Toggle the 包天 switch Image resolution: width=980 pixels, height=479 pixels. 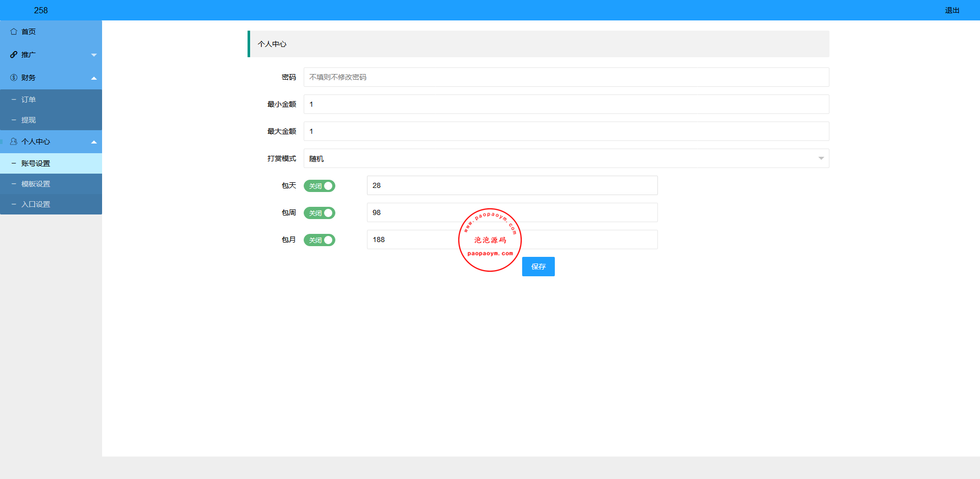pyautogui.click(x=320, y=186)
